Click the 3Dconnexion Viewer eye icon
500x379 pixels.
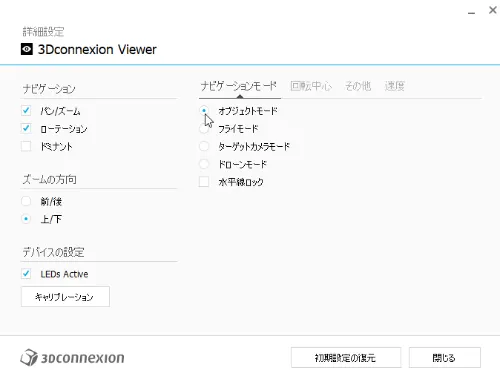[x=27, y=49]
